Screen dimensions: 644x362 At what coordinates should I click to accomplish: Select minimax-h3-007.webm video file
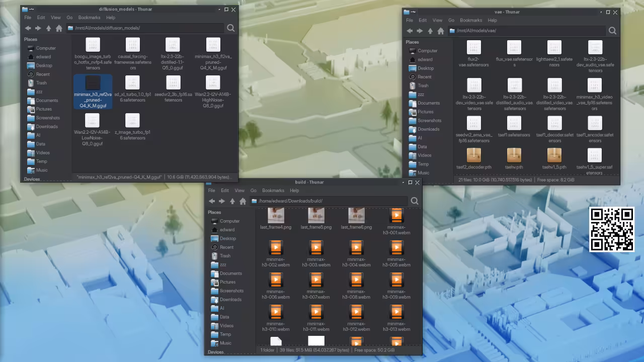316,287
